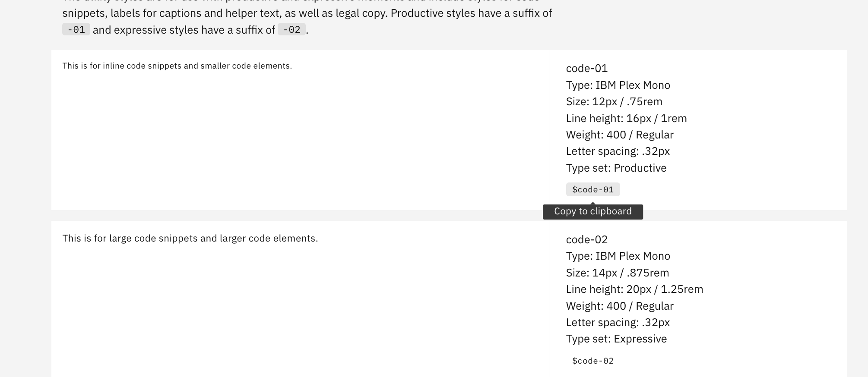The image size is (868, 377).
Task: Select the code-02 style heading
Action: coord(587,239)
